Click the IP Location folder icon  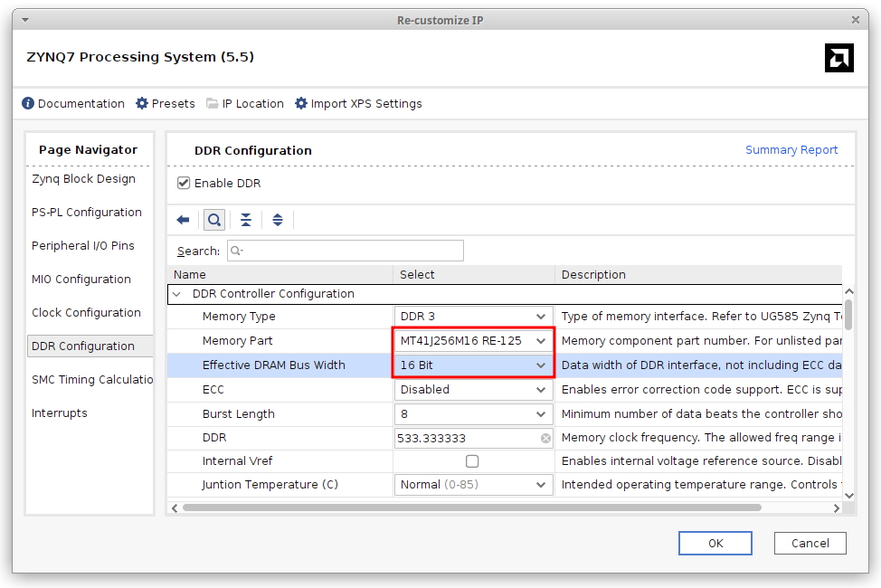click(x=213, y=104)
